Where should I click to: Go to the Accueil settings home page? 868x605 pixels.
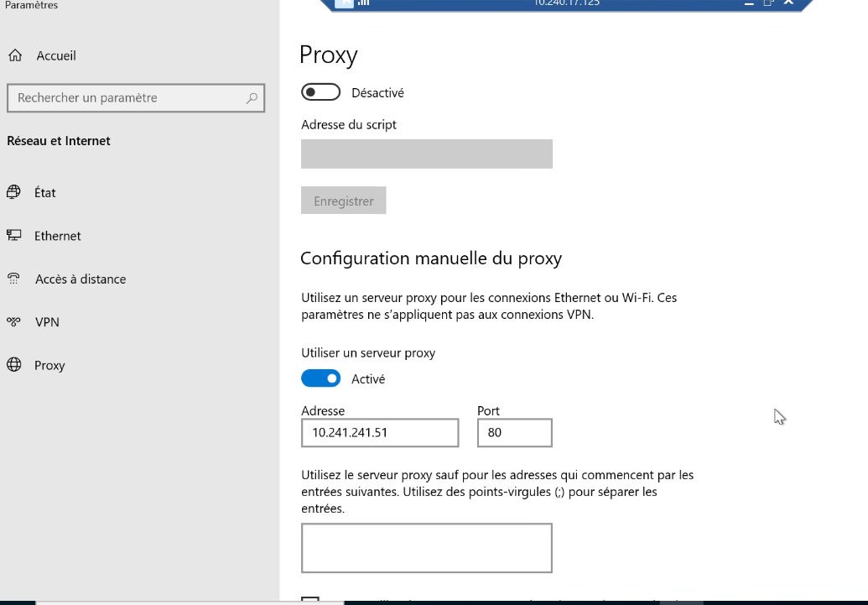(55, 55)
